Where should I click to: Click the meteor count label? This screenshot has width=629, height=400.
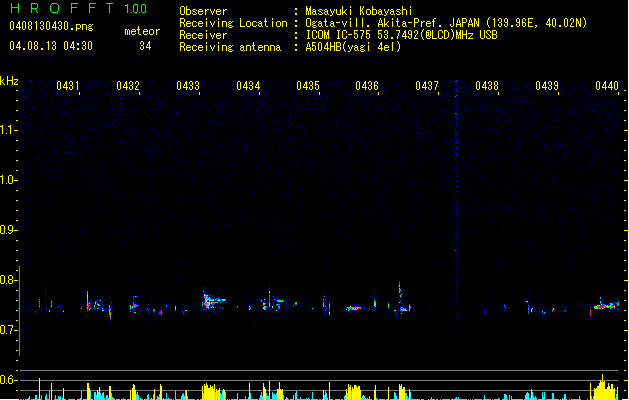click(142, 31)
